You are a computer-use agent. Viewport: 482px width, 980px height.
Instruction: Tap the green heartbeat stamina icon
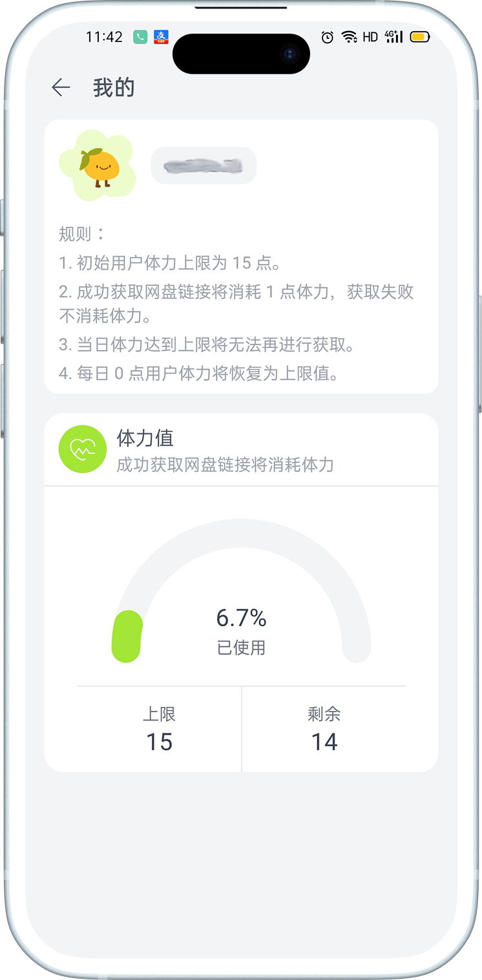(x=83, y=449)
